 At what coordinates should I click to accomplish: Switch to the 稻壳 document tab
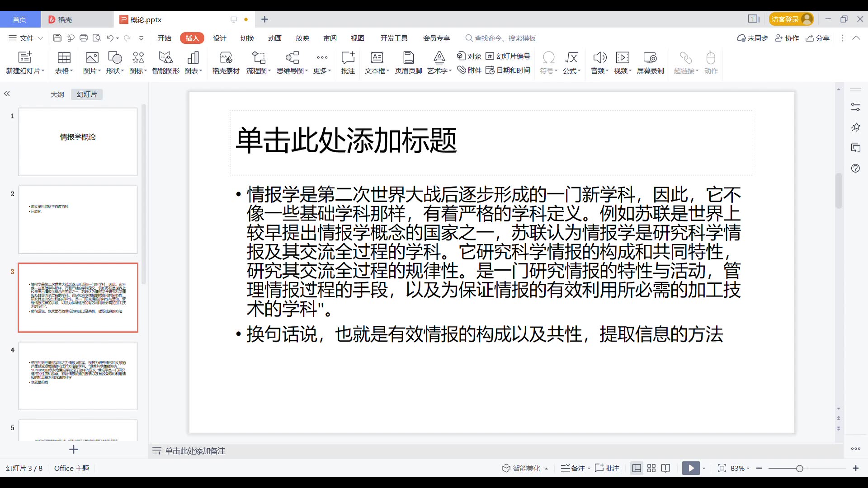click(77, 19)
